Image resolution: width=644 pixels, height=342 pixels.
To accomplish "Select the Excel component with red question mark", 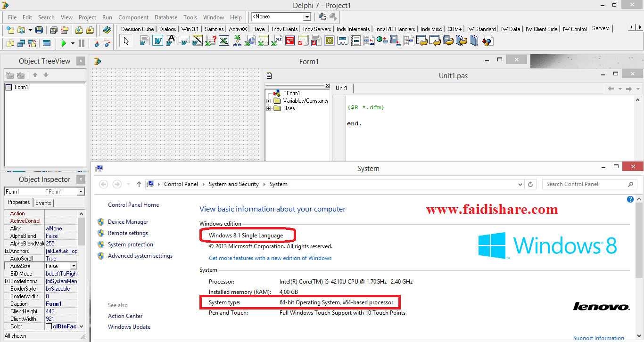I will [211, 41].
